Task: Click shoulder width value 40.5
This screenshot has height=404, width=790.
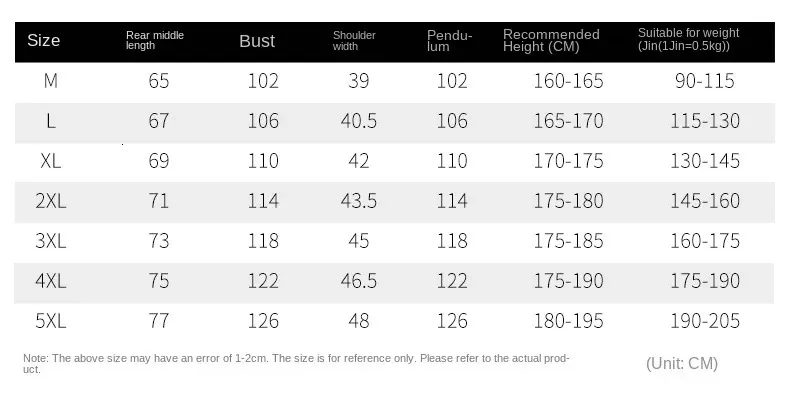Action: (360, 121)
